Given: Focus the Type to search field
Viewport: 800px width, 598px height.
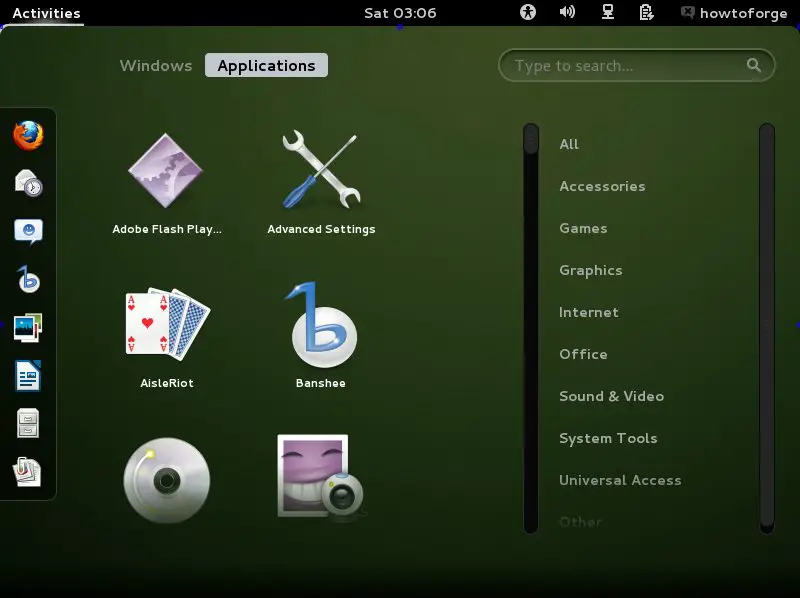Looking at the screenshot, I should point(636,65).
